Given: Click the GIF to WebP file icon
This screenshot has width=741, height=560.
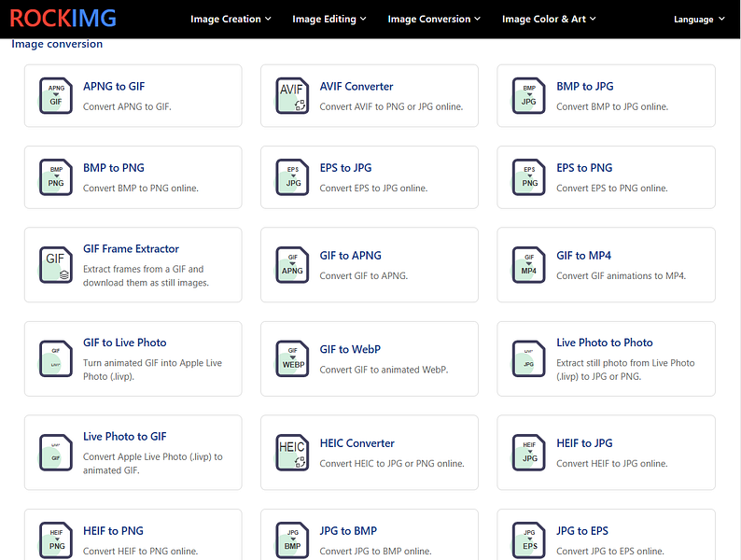Looking at the screenshot, I should tap(292, 358).
